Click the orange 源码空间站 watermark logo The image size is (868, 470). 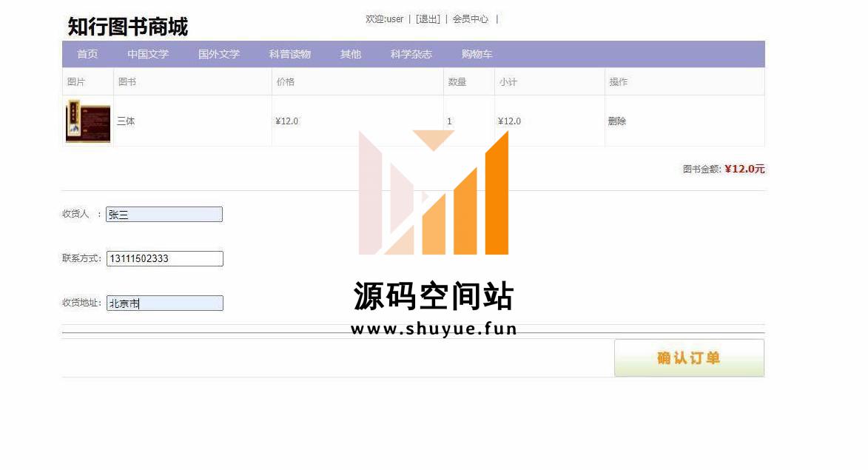point(434,193)
